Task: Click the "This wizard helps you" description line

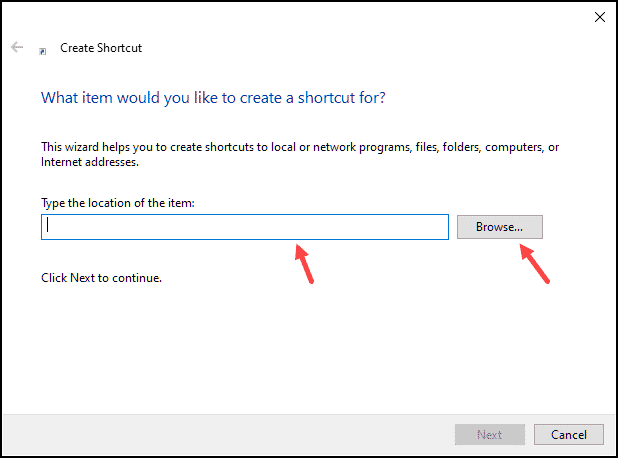Action: pos(300,147)
